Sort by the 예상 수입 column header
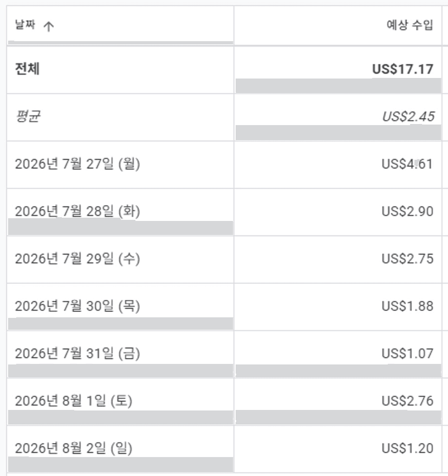448x476 pixels. [x=410, y=25]
